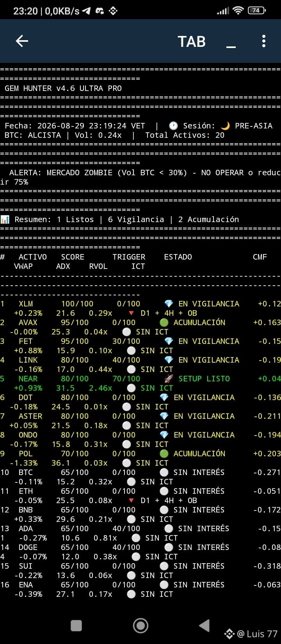
Task: Tap the RVOL column header
Action: (x=98, y=266)
